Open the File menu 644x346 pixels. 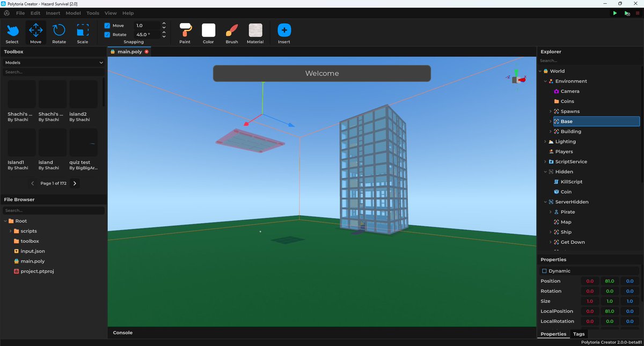tap(20, 13)
